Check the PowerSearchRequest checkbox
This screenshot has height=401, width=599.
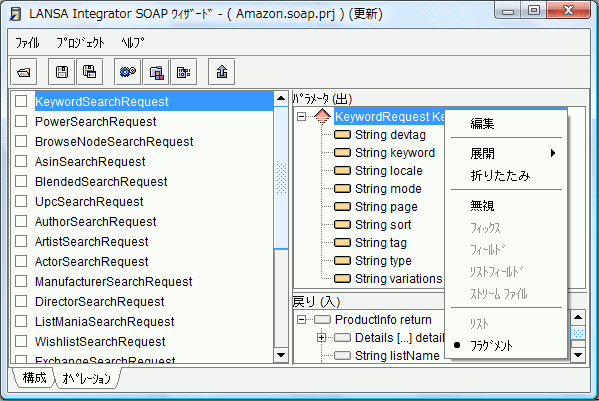pyautogui.click(x=21, y=121)
